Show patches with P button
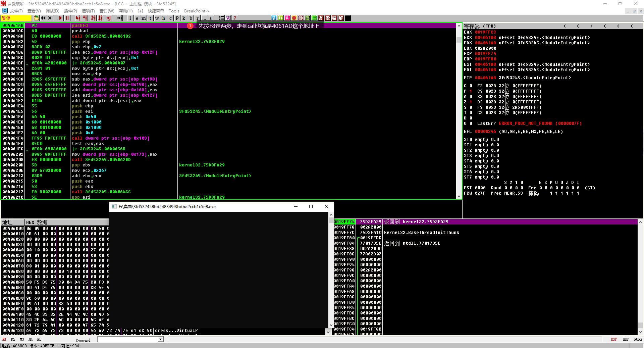 (x=177, y=18)
